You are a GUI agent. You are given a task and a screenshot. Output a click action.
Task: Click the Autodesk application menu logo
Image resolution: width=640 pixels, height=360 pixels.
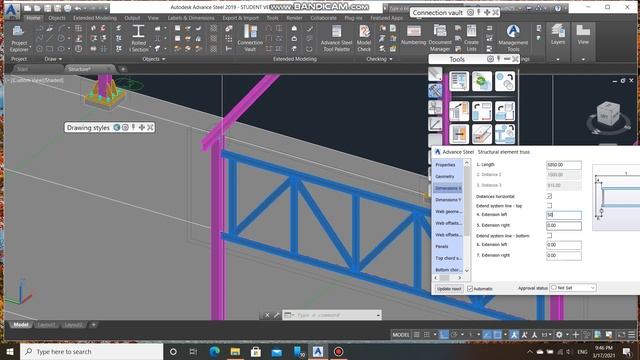tap(11, 10)
